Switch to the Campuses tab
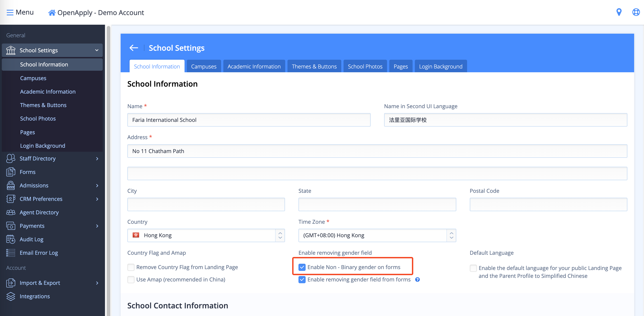 [x=204, y=66]
